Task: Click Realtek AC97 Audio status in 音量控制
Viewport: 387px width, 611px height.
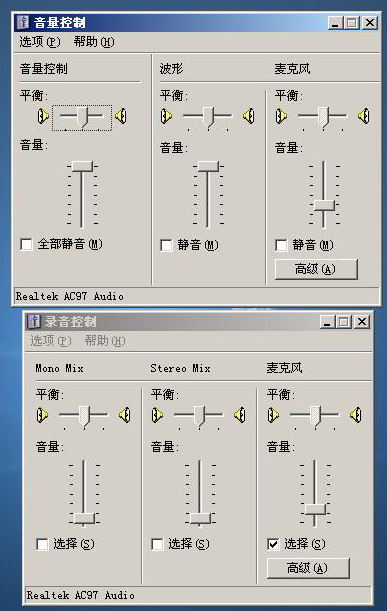Action: tap(69, 297)
